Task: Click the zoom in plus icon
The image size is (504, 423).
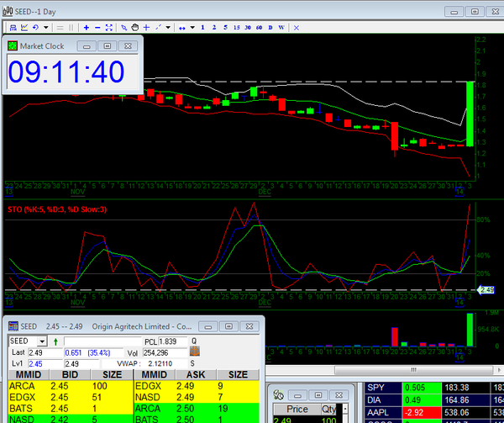Action: 87,28
